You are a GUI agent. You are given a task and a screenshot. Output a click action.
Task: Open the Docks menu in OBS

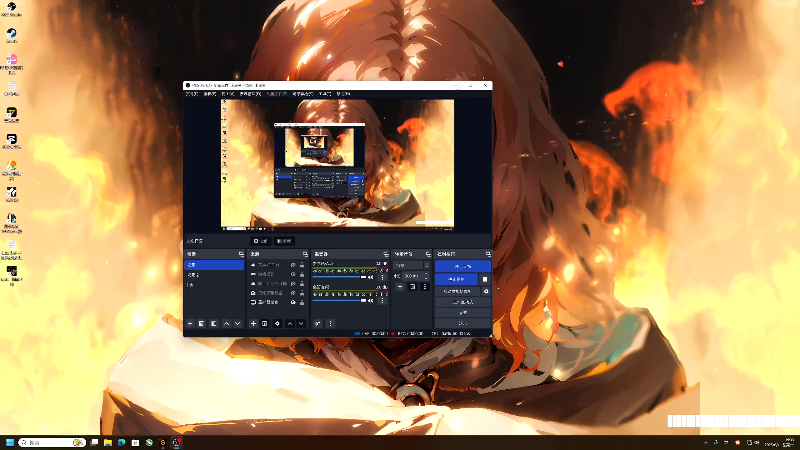(250, 94)
